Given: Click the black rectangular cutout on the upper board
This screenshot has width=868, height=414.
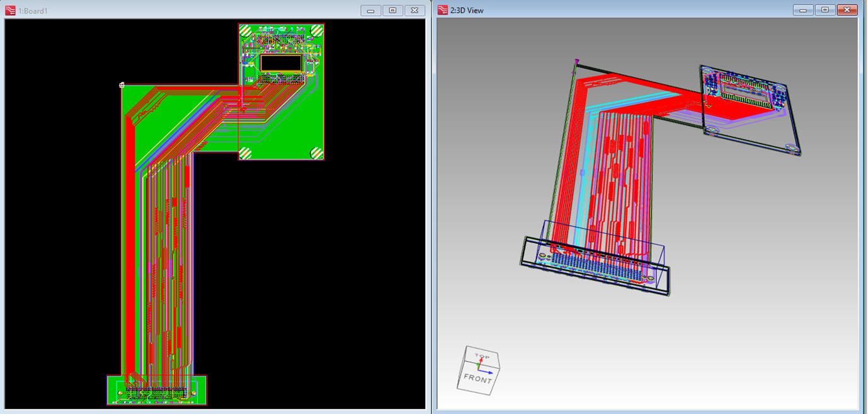Looking at the screenshot, I should pyautogui.click(x=281, y=62).
